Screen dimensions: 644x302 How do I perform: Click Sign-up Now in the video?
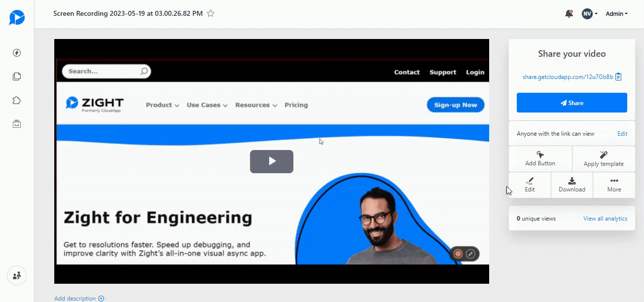pos(456,105)
